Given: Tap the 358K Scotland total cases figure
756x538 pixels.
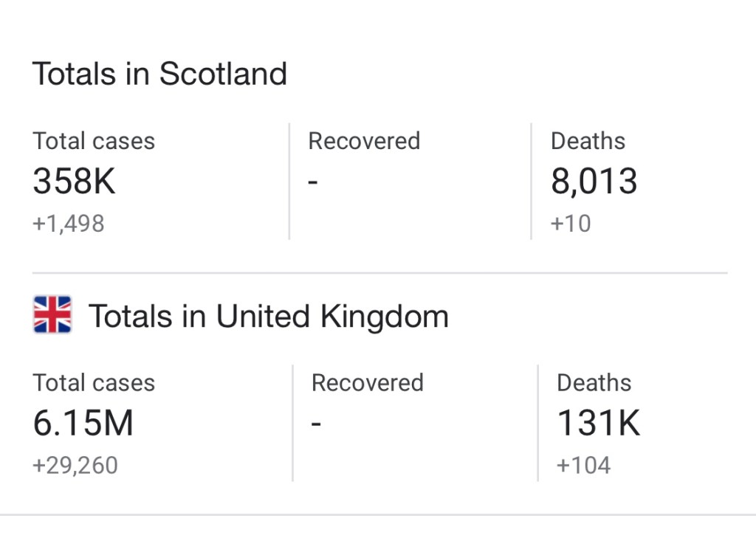Looking at the screenshot, I should (74, 182).
